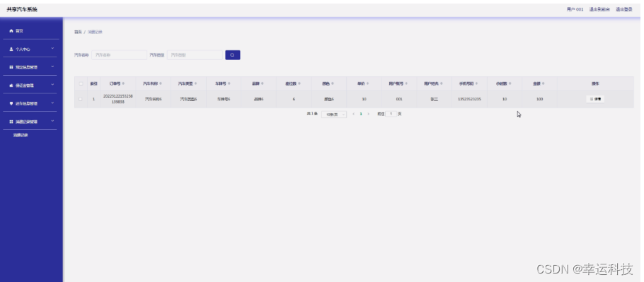Click the home icon in the sidebar
The image size is (644, 282).
pyautogui.click(x=11, y=30)
